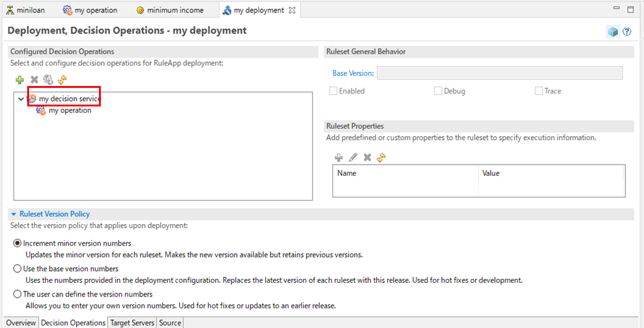Image resolution: width=644 pixels, height=328 pixels.
Task: Click the green Add decision operation icon
Action: pos(20,80)
